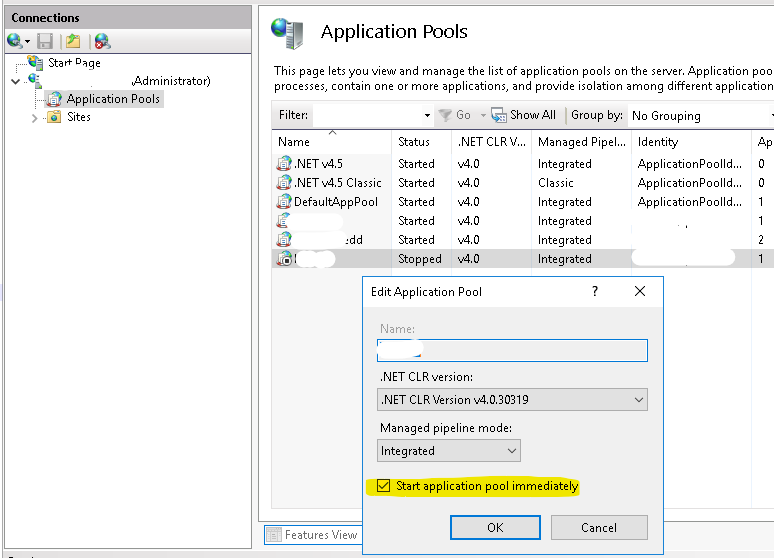Open the Managed pipeline mode dropdown
Image resolution: width=774 pixels, height=558 pixels.
coord(448,451)
